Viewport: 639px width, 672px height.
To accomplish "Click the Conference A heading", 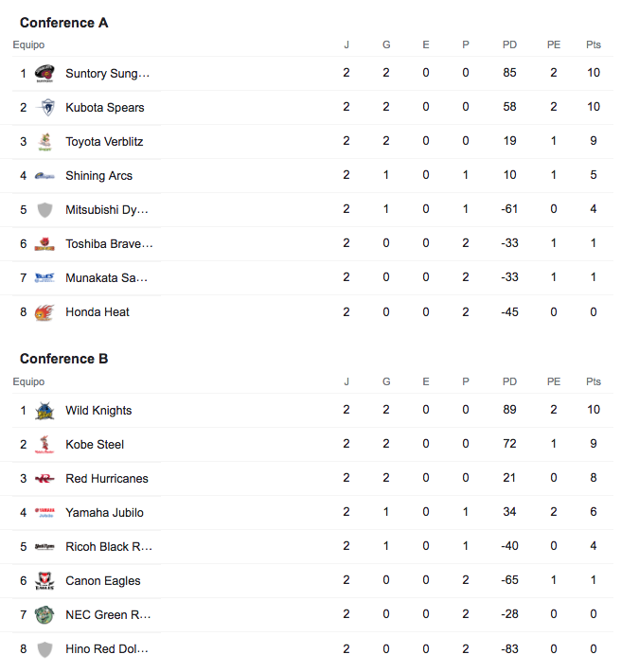I will coord(63,23).
